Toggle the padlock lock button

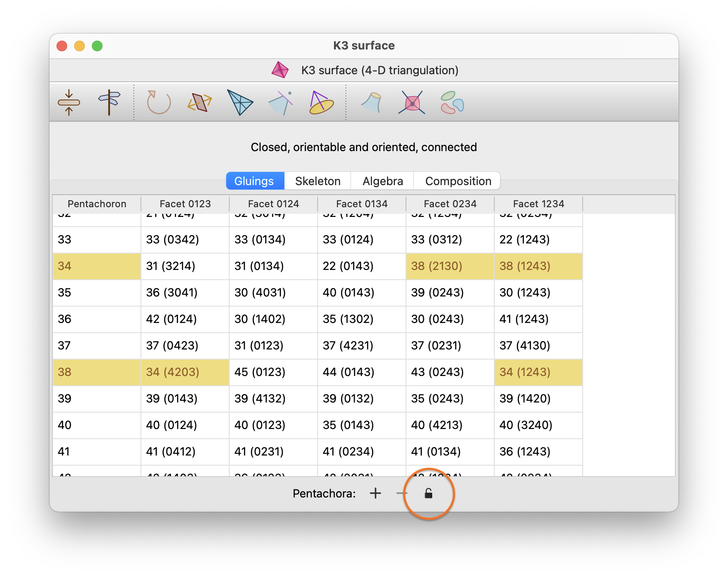428,493
